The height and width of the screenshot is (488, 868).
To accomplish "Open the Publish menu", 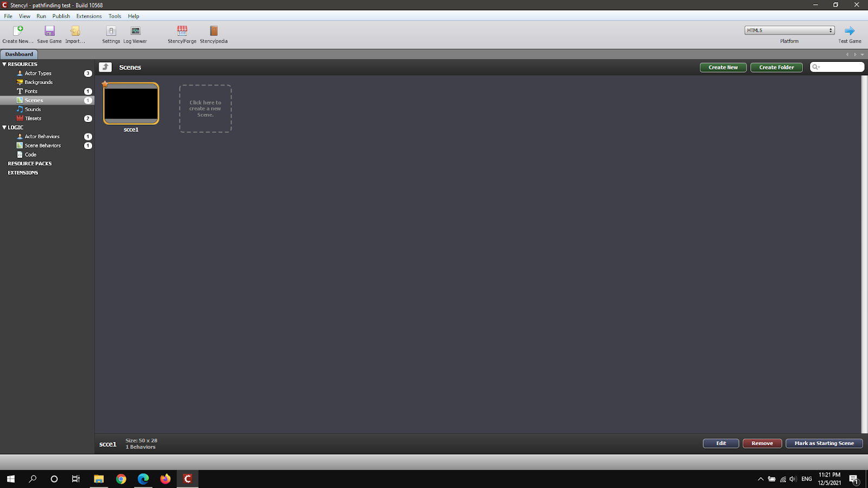I will pyautogui.click(x=61, y=16).
